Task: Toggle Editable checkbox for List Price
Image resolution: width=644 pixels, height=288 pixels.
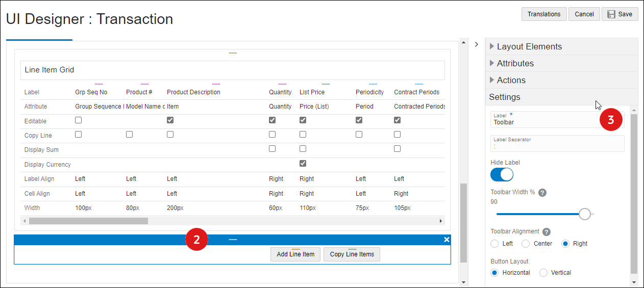Action: [303, 120]
